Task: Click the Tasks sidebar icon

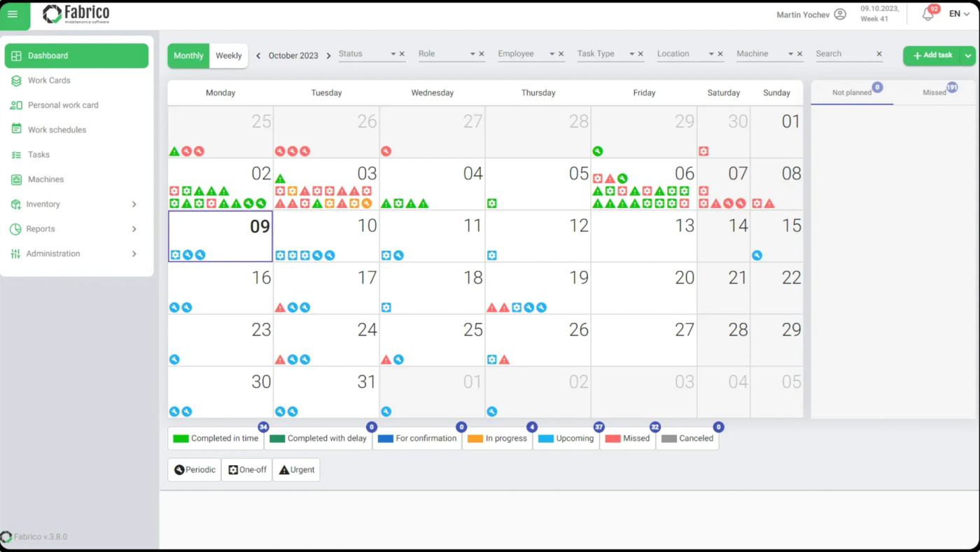Action: 16,155
